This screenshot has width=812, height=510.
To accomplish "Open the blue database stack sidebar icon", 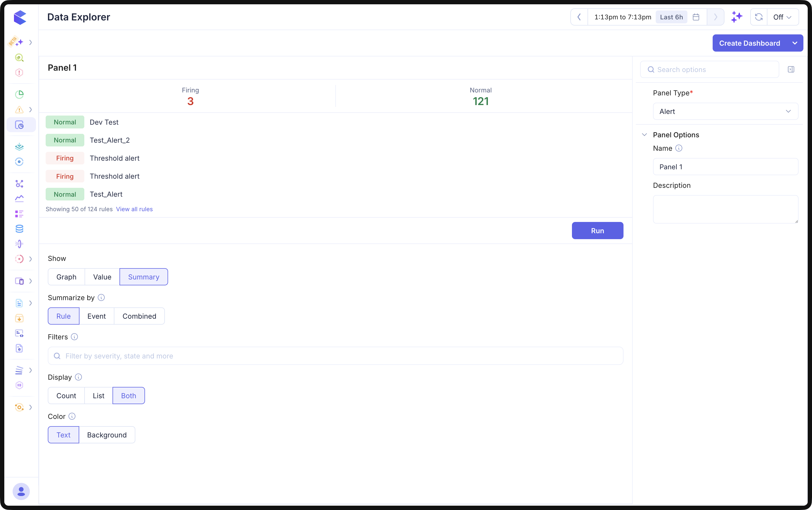I will pyautogui.click(x=19, y=229).
